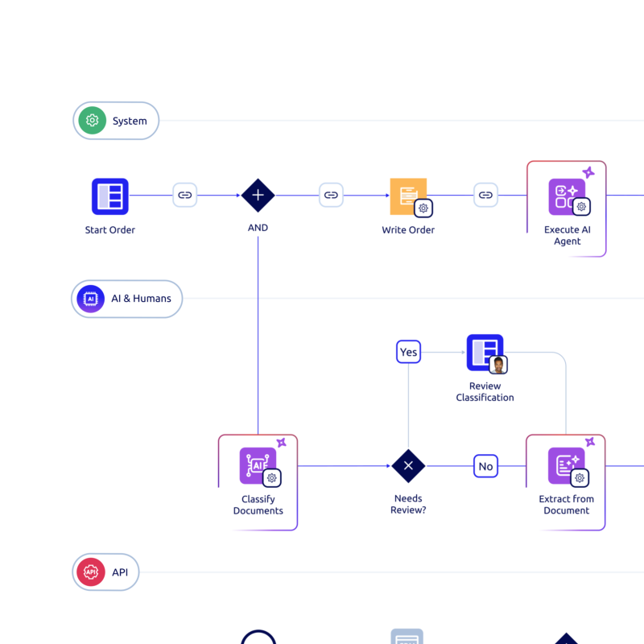Open the Review Classification task icon
The width and height of the screenshot is (644, 644).
click(x=485, y=353)
